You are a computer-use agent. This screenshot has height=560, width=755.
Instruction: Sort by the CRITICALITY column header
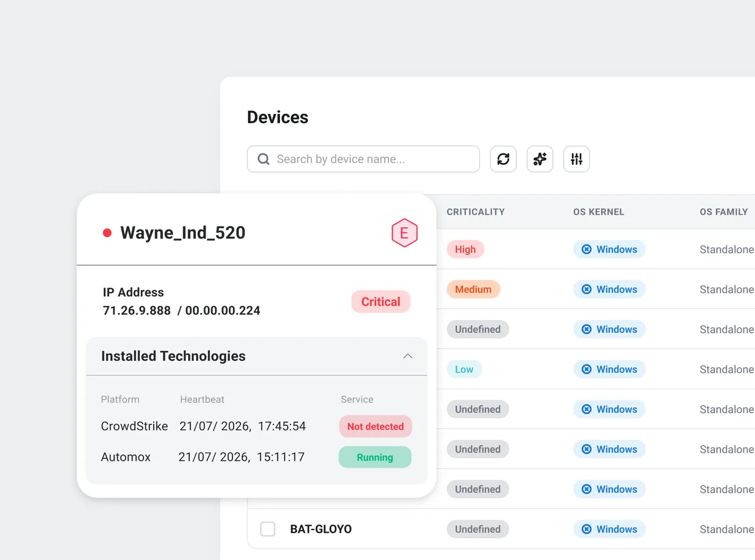(x=476, y=212)
